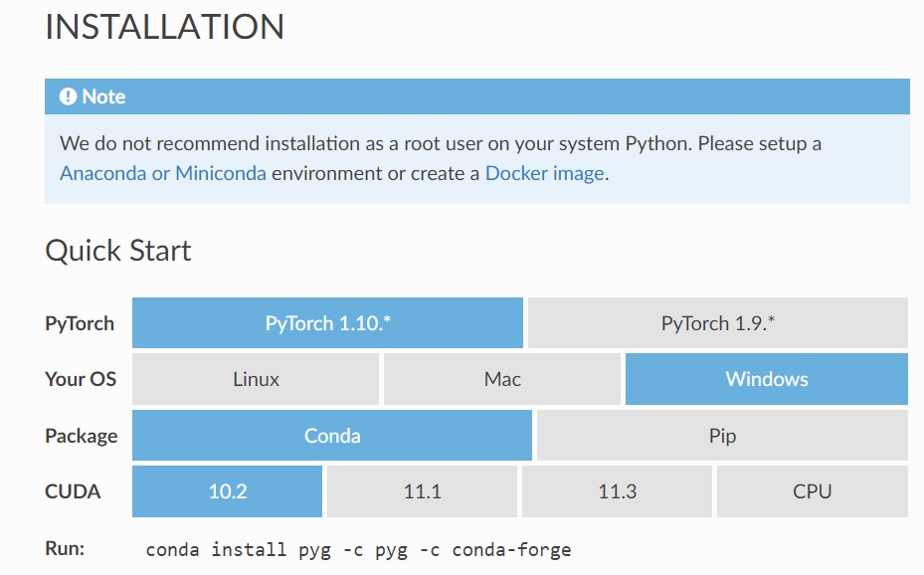Click the Note banner title text

click(x=103, y=96)
